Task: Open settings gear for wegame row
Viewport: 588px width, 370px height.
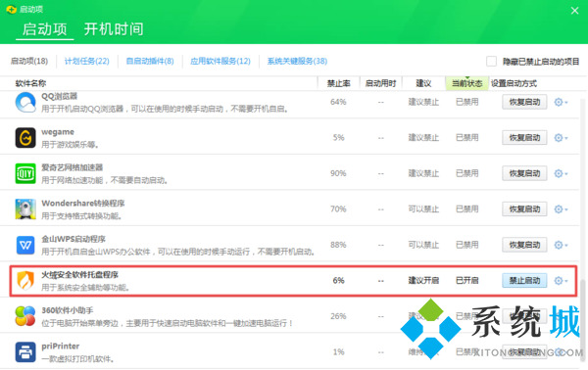Action: coord(561,138)
